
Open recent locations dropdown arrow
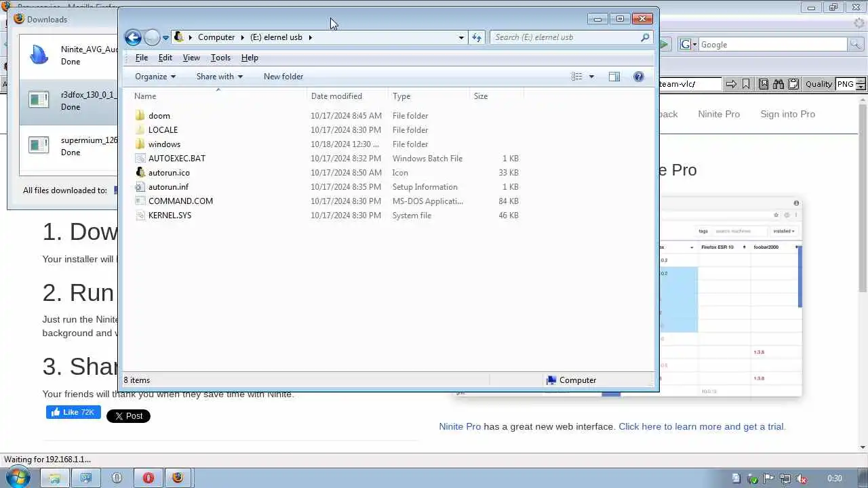[165, 38]
